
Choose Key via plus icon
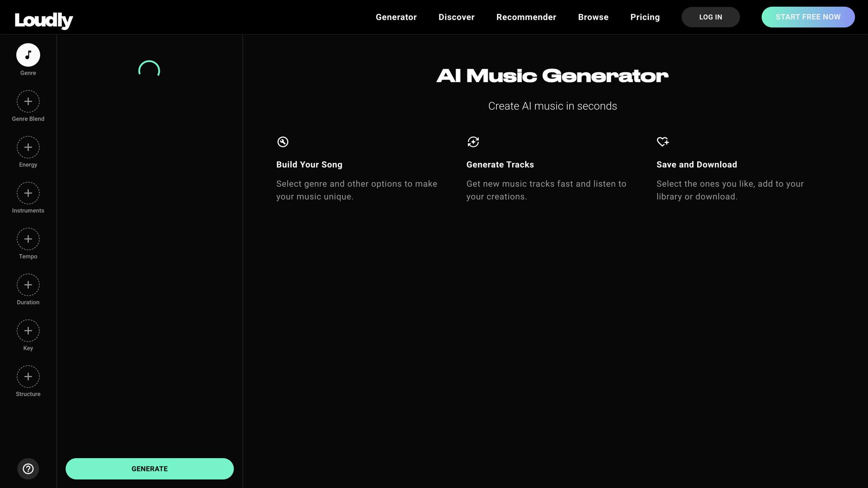coord(28,331)
